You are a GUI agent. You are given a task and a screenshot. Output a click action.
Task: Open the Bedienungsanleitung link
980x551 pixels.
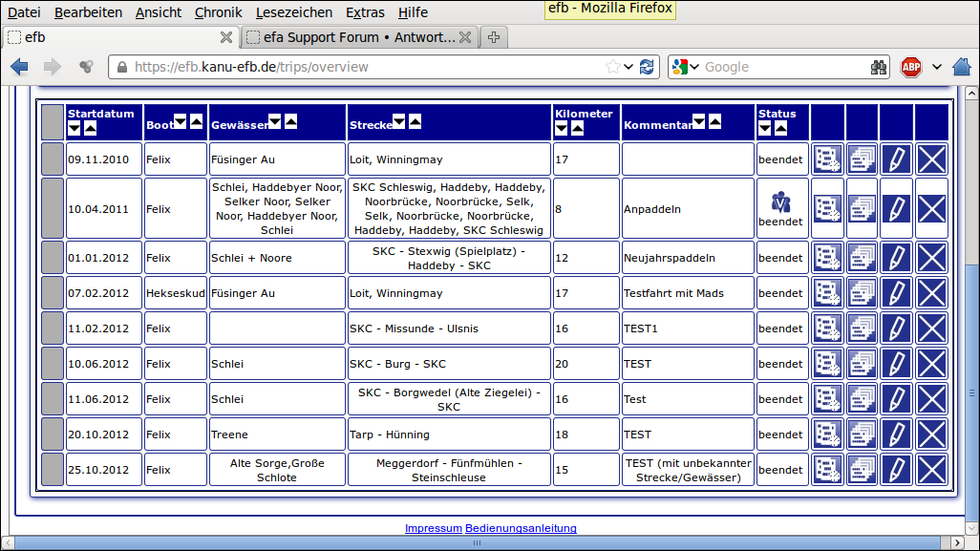coord(521,528)
